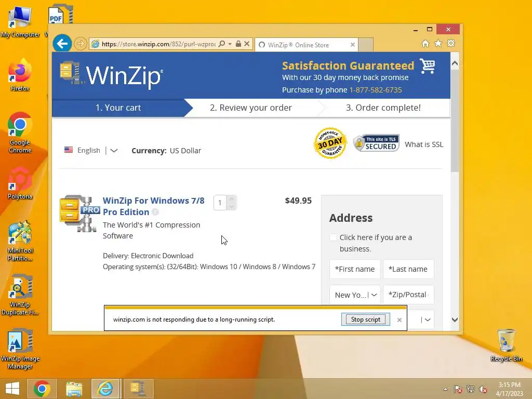Screen dimensions: 532x399
Task: Click phone number 1-877-582-6735
Action: pos(376,90)
